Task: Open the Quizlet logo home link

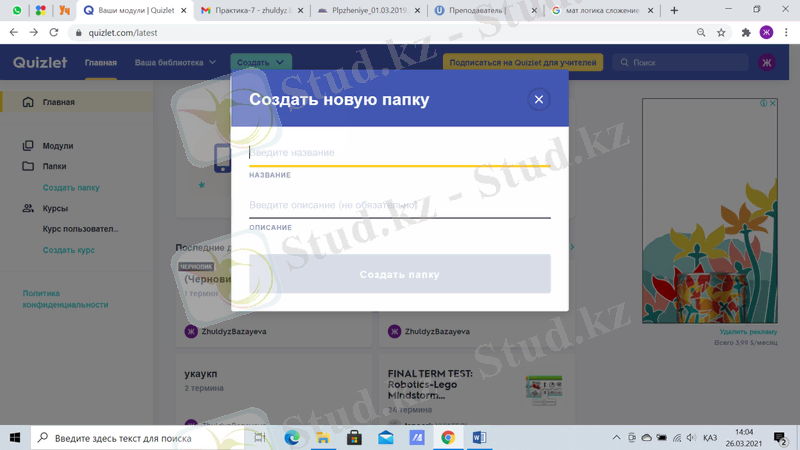Action: (40, 62)
